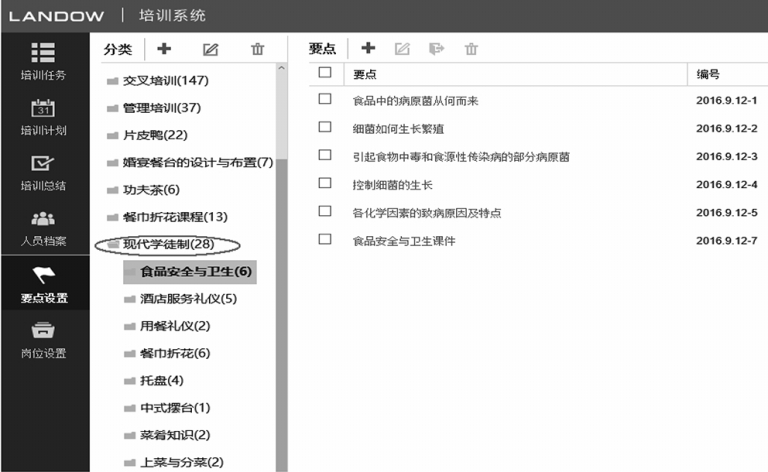Click the add 要点 plus icon

(x=368, y=48)
